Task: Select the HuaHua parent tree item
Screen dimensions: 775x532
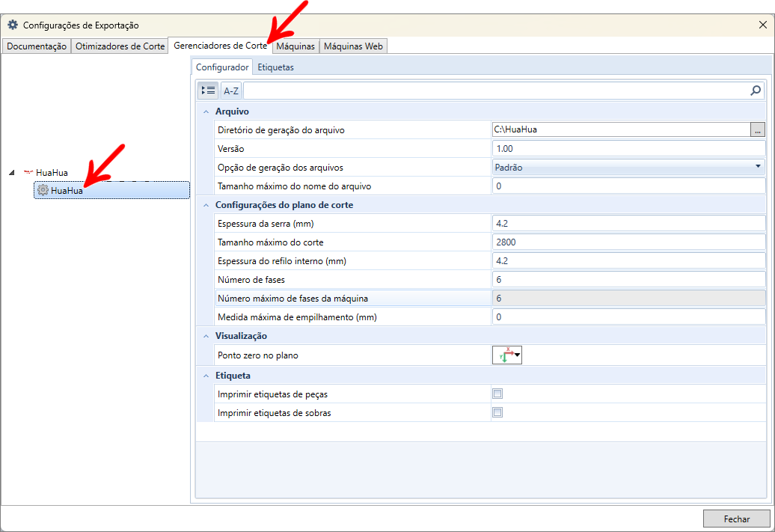Action: [x=52, y=173]
